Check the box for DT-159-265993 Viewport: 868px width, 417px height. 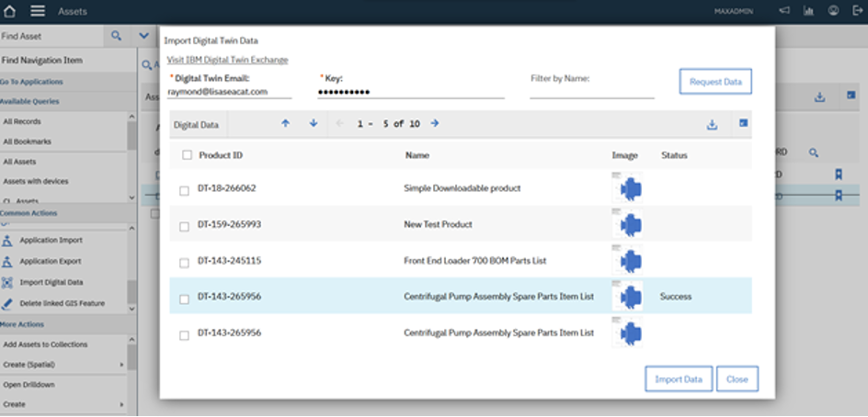pyautogui.click(x=184, y=227)
